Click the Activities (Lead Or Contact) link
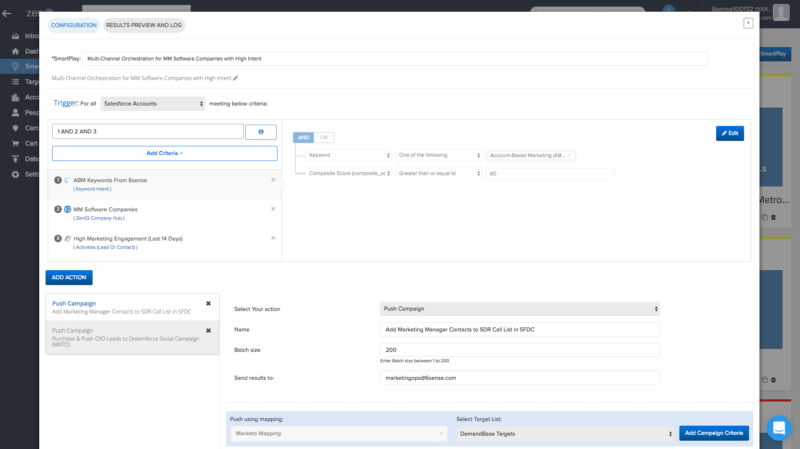This screenshot has width=800, height=449. (105, 247)
